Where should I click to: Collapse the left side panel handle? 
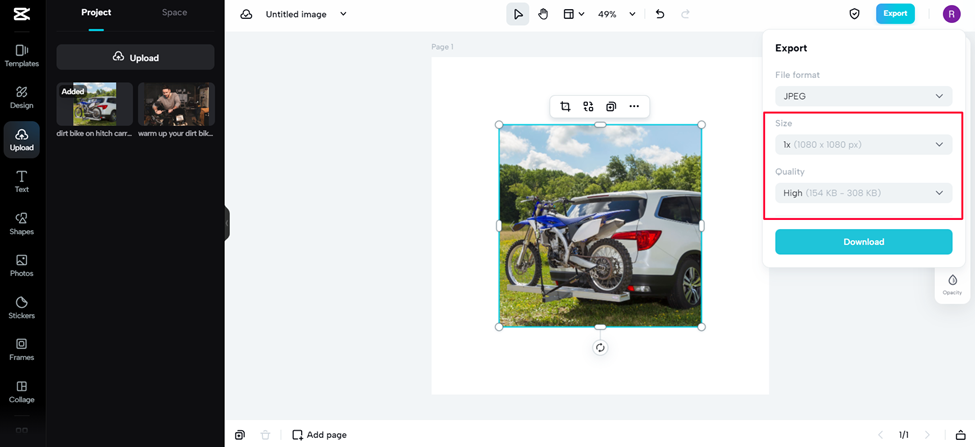(227, 223)
